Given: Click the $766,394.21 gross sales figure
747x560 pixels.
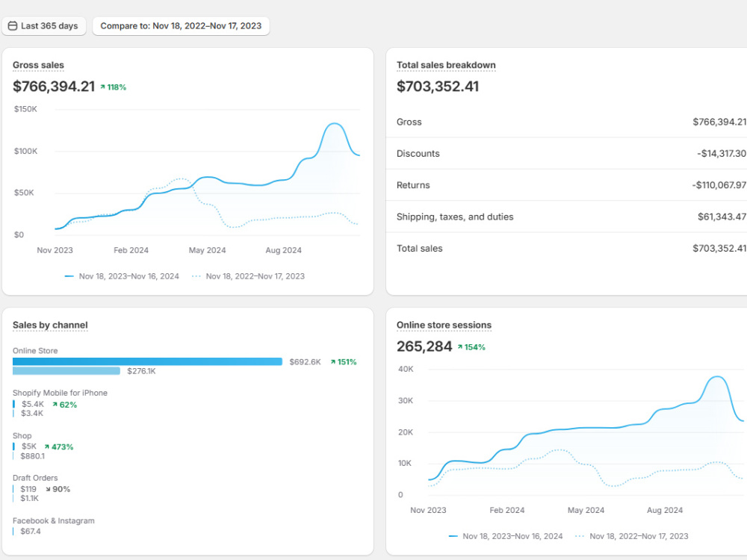Looking at the screenshot, I should pyautogui.click(x=54, y=86).
